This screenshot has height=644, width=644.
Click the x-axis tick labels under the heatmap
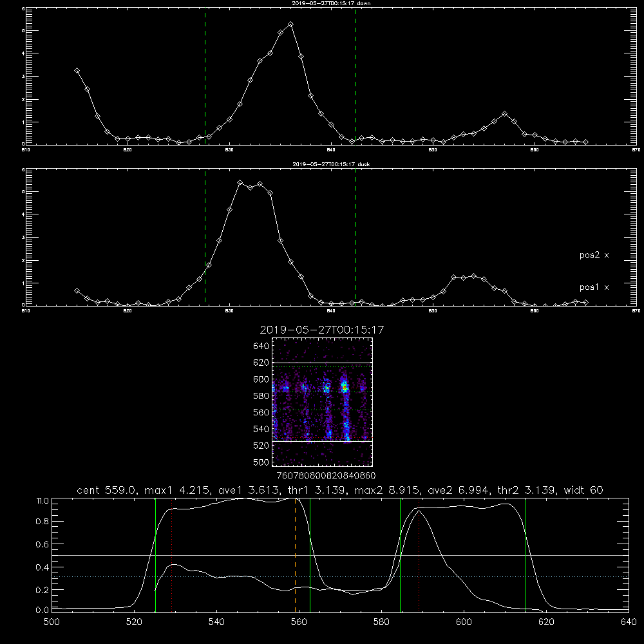tap(326, 475)
